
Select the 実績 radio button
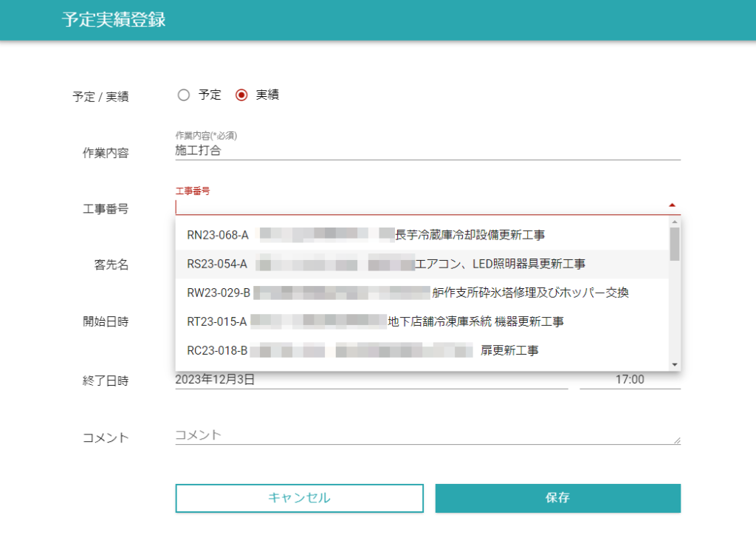coord(241,95)
